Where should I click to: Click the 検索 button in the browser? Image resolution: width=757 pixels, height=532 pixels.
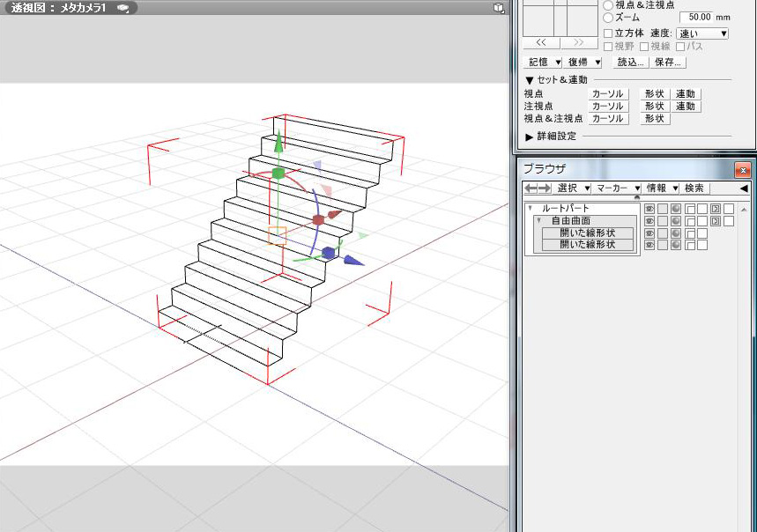click(x=694, y=188)
